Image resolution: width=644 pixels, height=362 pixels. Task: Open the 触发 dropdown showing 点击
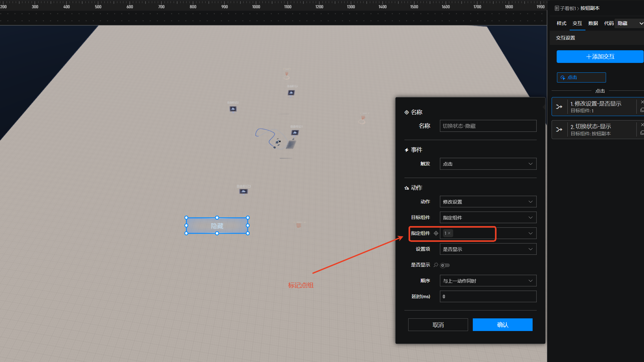tap(488, 164)
